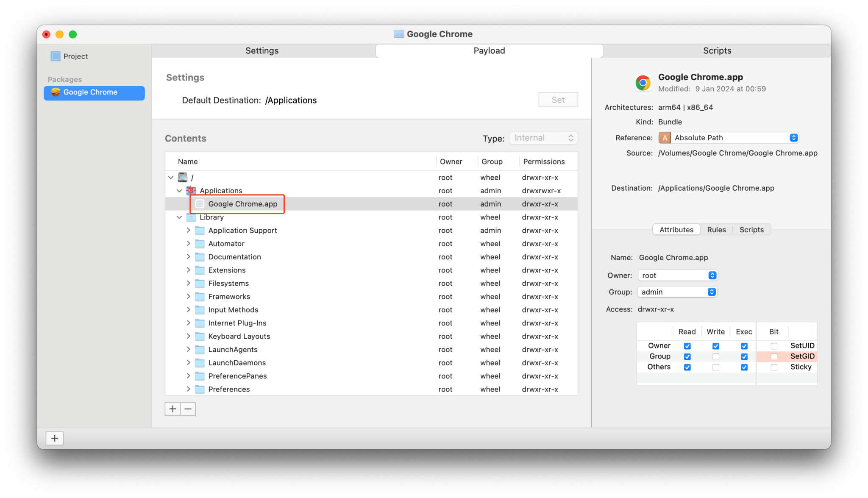Uncheck Owner Write permission checkbox

click(715, 346)
